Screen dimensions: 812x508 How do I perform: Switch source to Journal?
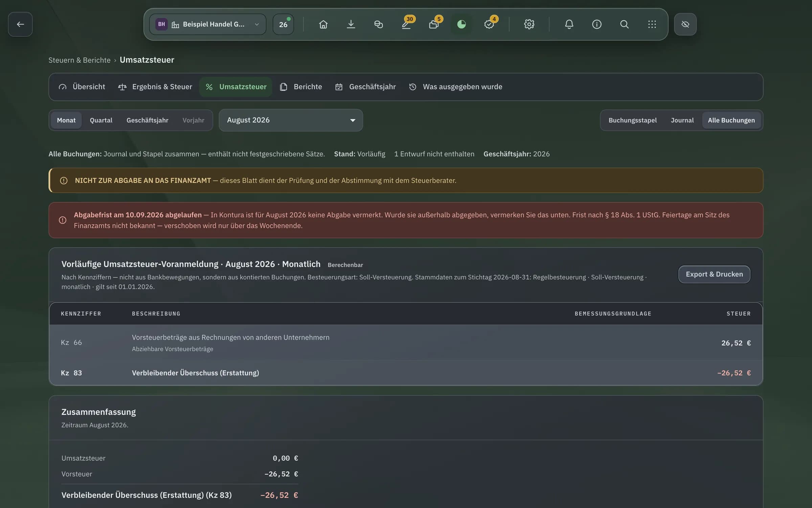click(682, 120)
